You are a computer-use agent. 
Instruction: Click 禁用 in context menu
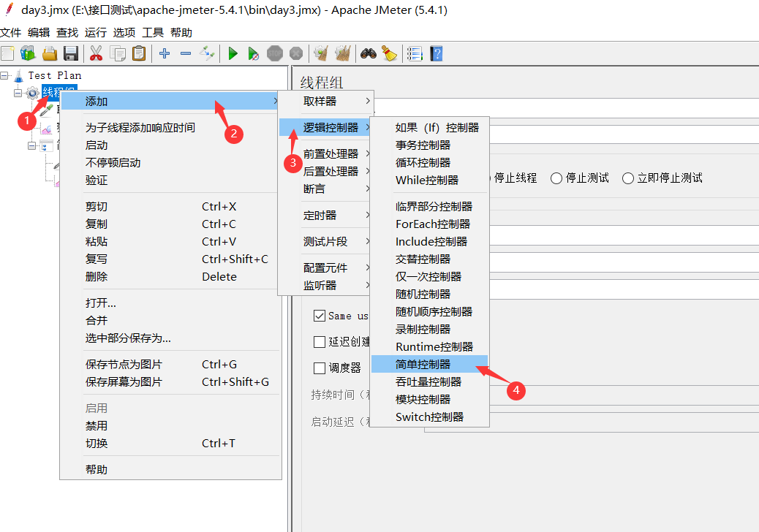170,425
